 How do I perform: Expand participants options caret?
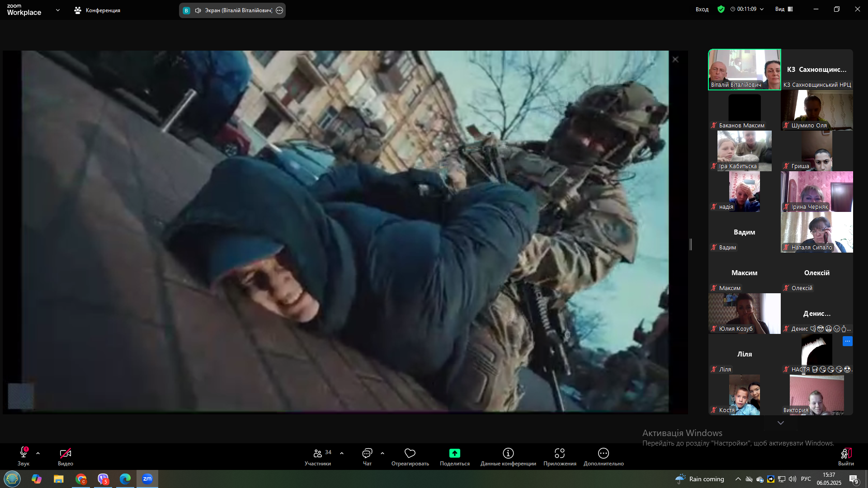[342, 453]
